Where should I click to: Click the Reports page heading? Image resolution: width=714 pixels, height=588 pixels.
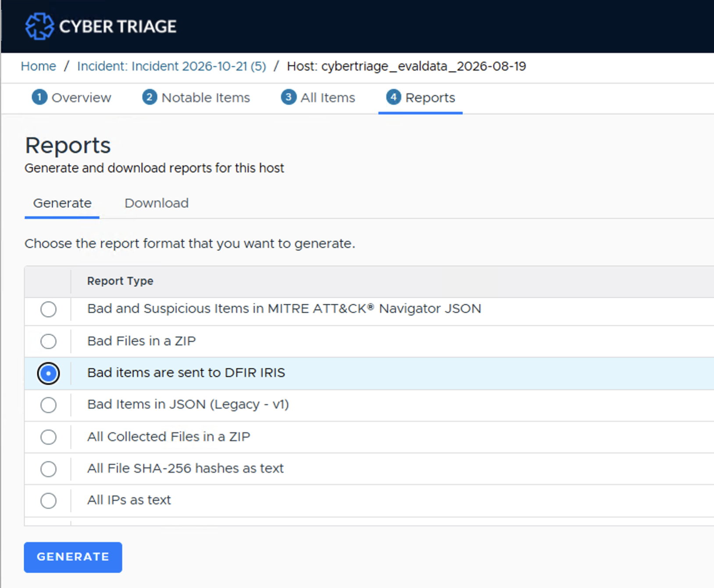[x=68, y=145]
